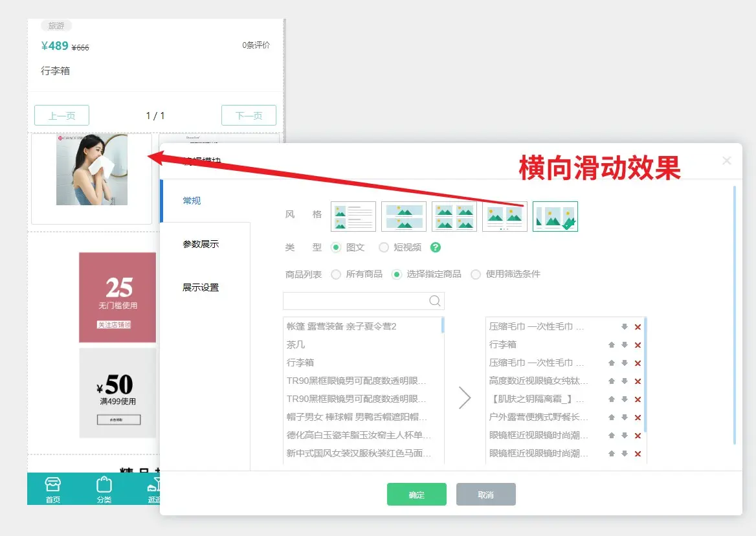Choose 所有商品 radio option
The width and height of the screenshot is (756, 536).
[336, 274]
